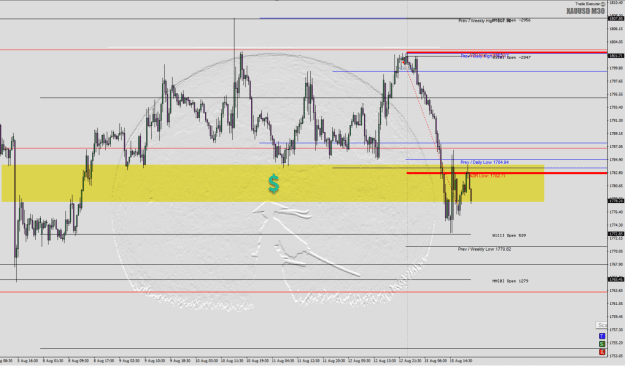The height and width of the screenshot is (366, 625).
Task: Click the 9 Aug 10:30 time label
Action: click(155, 361)
